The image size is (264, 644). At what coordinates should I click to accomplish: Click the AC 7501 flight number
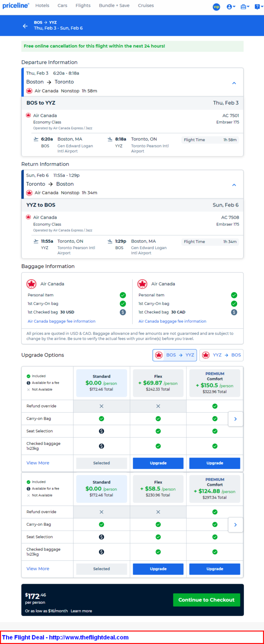coord(231,115)
